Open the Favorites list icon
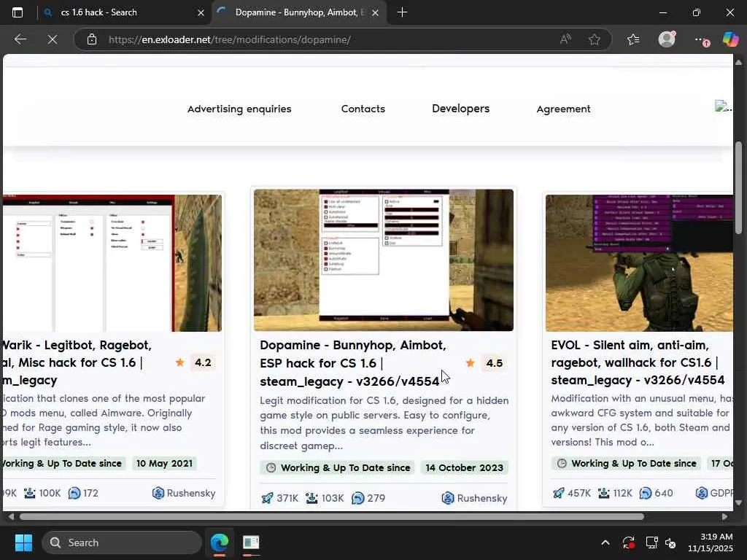Viewport: 747px width, 560px height. [633, 39]
